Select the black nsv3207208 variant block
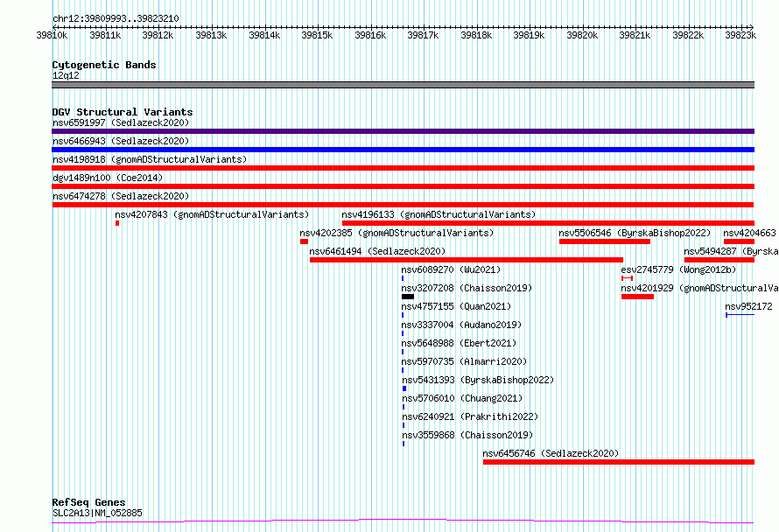 [x=408, y=297]
